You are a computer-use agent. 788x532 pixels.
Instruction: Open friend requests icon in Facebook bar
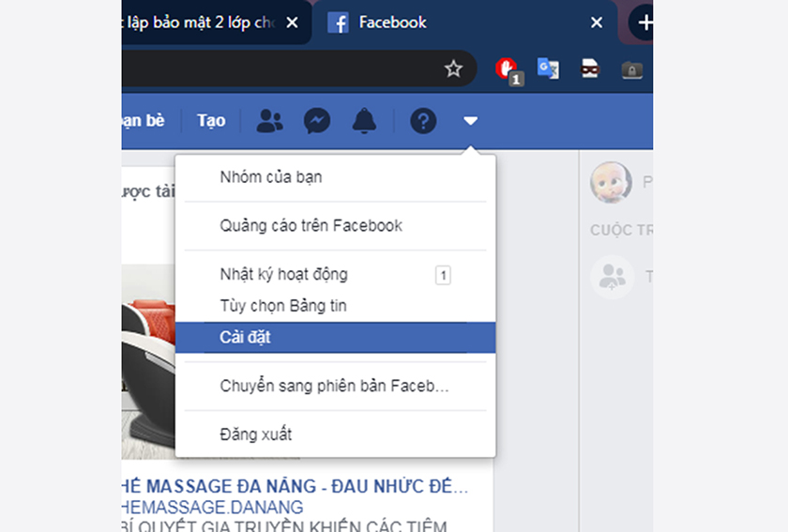point(270,121)
